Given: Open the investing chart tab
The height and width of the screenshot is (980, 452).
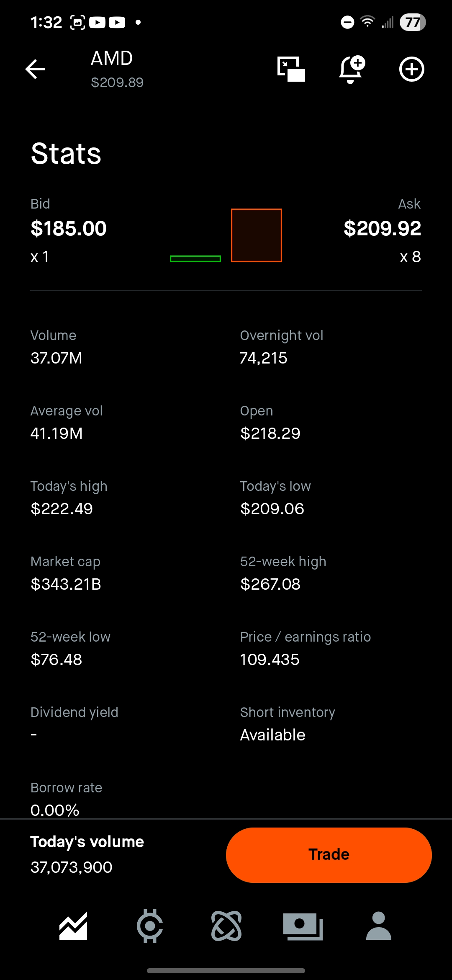Looking at the screenshot, I should [x=73, y=926].
